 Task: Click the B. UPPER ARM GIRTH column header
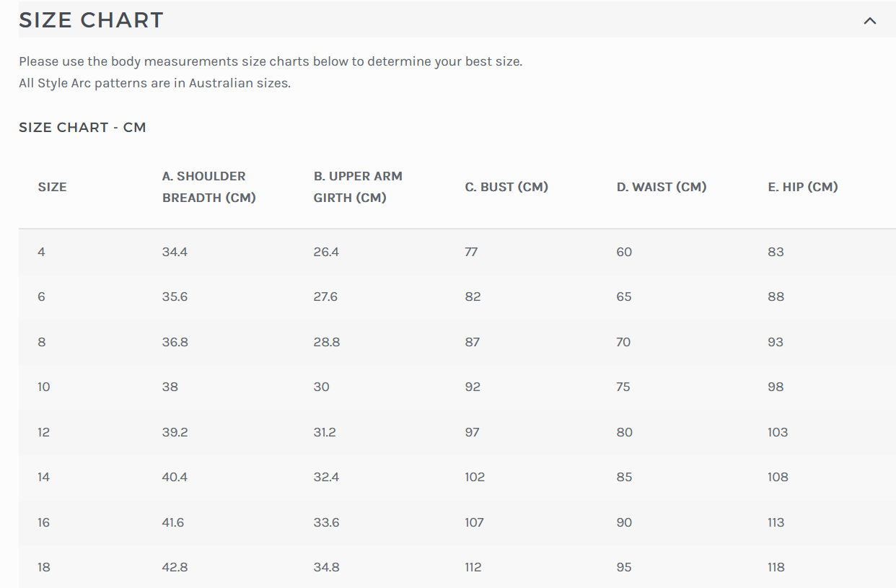359,186
